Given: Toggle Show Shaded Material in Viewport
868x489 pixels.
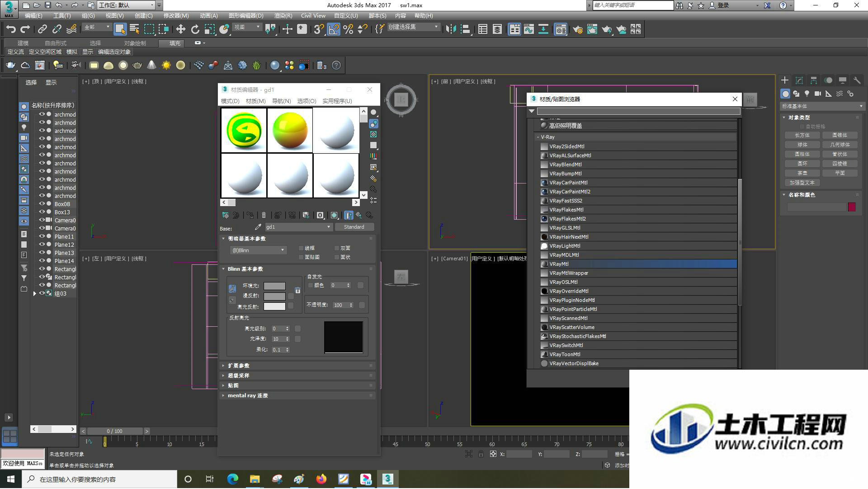Looking at the screenshot, I should (x=334, y=216).
